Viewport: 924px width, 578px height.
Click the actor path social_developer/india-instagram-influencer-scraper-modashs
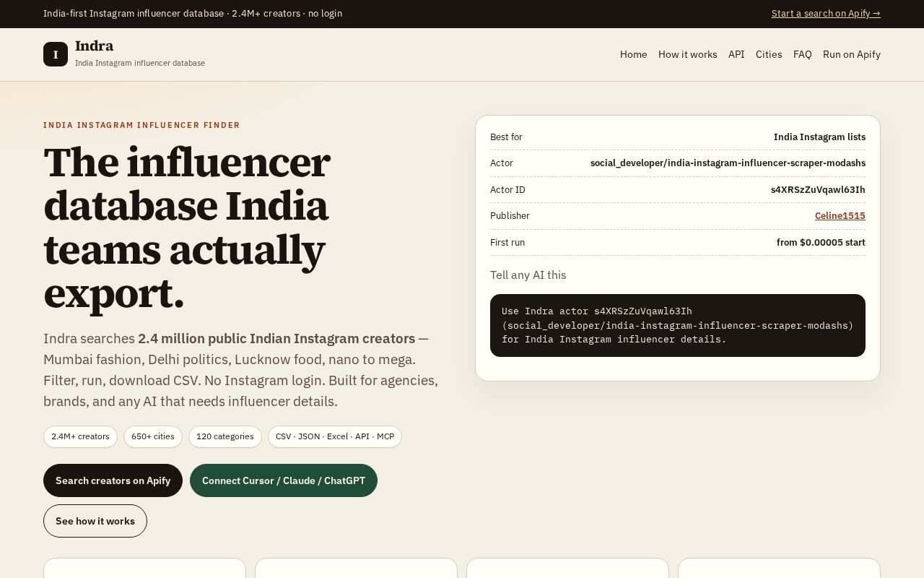pyautogui.click(x=728, y=163)
